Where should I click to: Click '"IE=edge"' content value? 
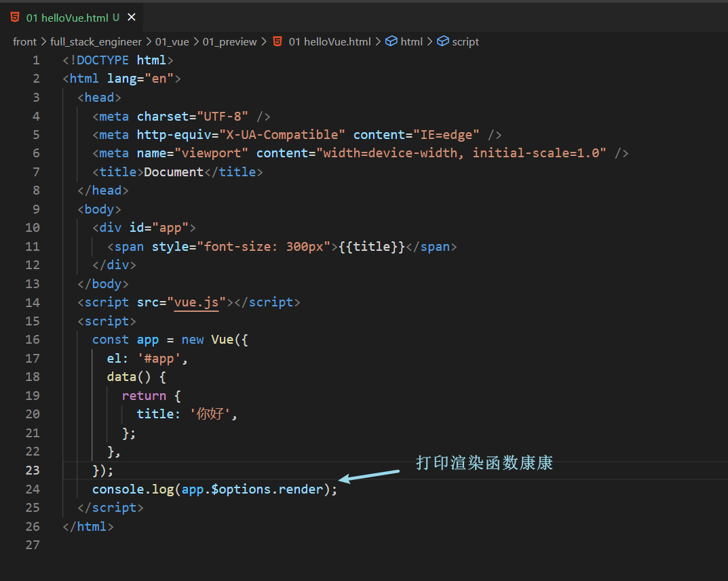446,135
